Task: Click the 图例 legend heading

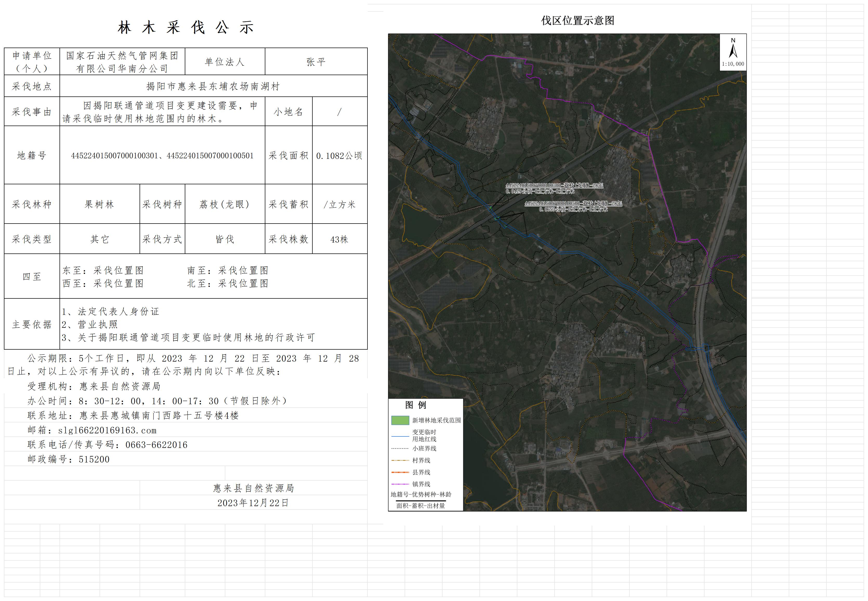Action: pyautogui.click(x=415, y=405)
